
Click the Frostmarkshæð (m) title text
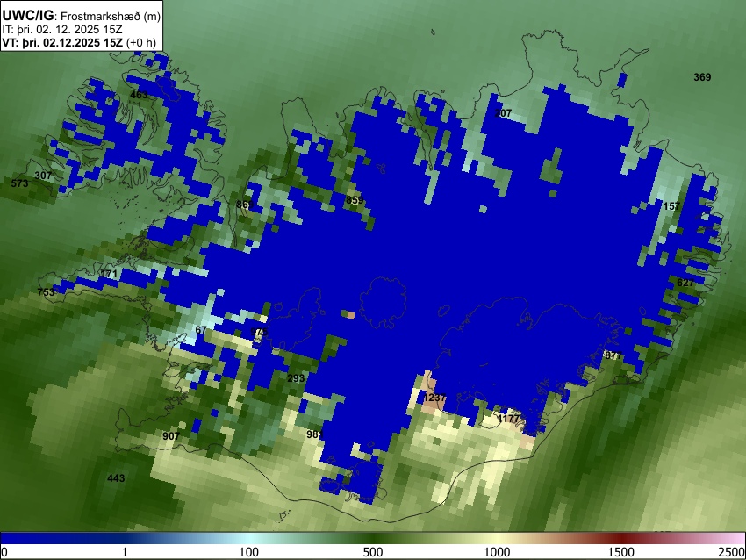(x=111, y=16)
